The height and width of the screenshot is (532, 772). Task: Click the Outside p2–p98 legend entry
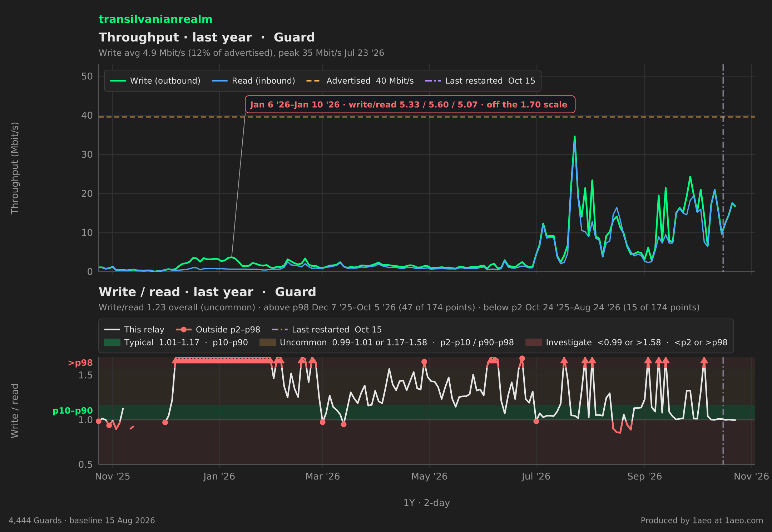[218, 330]
